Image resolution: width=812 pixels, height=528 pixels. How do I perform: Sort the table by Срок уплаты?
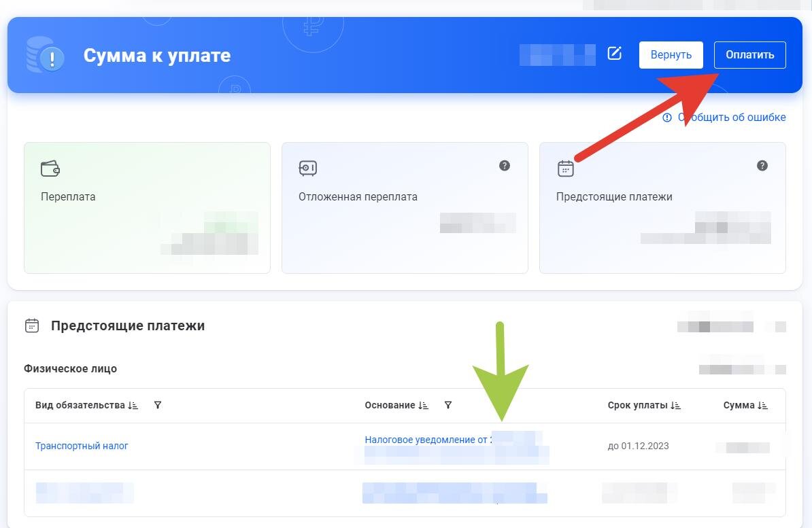(x=674, y=405)
